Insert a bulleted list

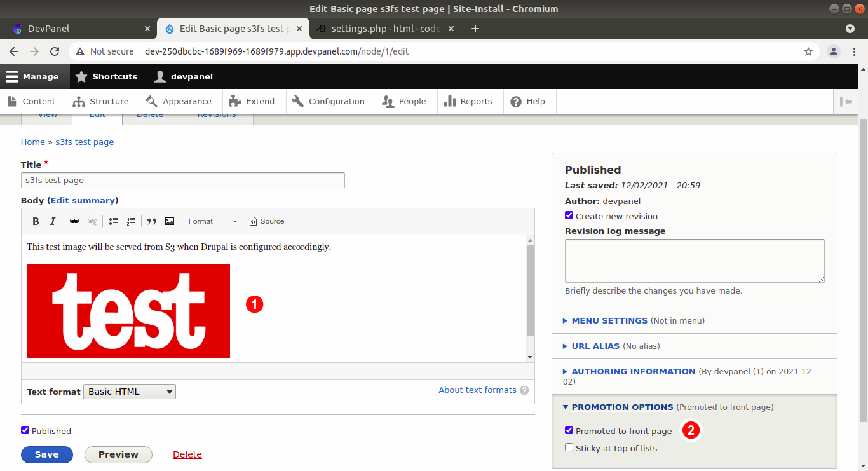[113, 221]
